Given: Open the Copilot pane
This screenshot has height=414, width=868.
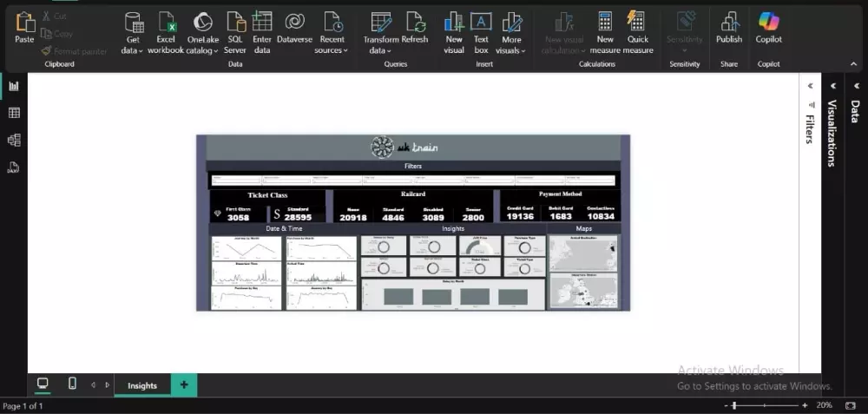Looking at the screenshot, I should tap(769, 28).
